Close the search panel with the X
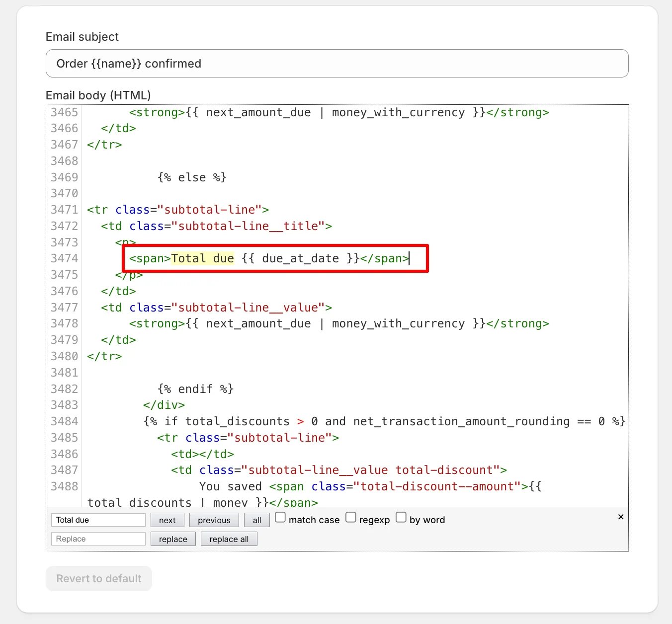Screen dimensions: 672x624 pos(621,517)
